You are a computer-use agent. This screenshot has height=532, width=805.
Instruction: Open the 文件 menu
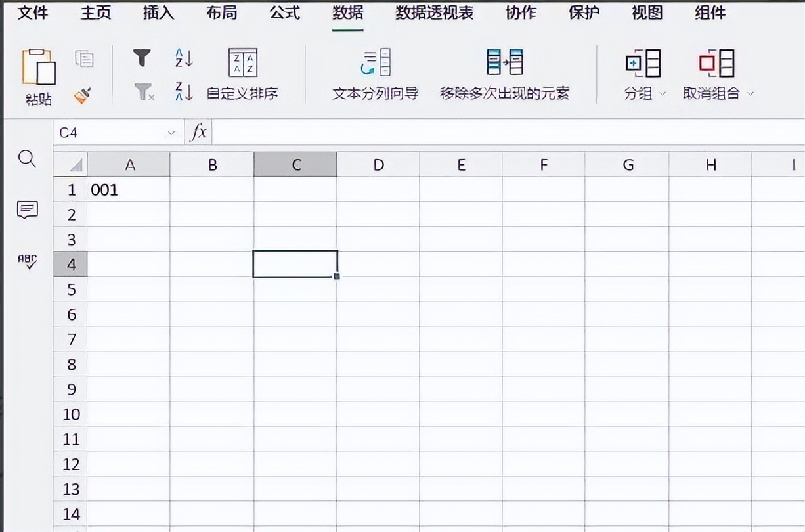pos(32,12)
